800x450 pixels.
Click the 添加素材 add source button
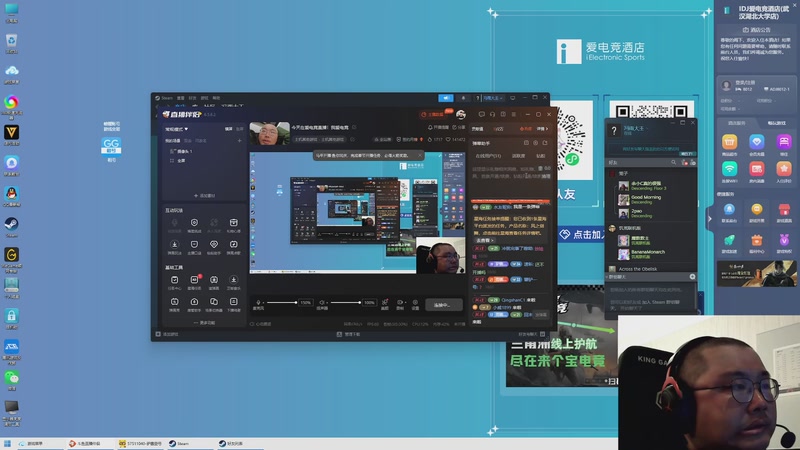[x=204, y=195]
